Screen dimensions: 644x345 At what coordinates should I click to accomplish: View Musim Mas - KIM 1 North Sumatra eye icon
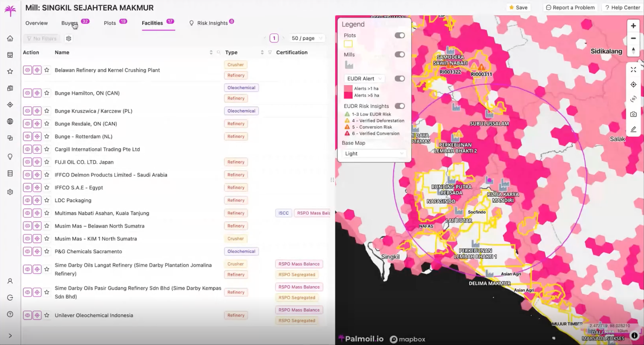(27, 238)
